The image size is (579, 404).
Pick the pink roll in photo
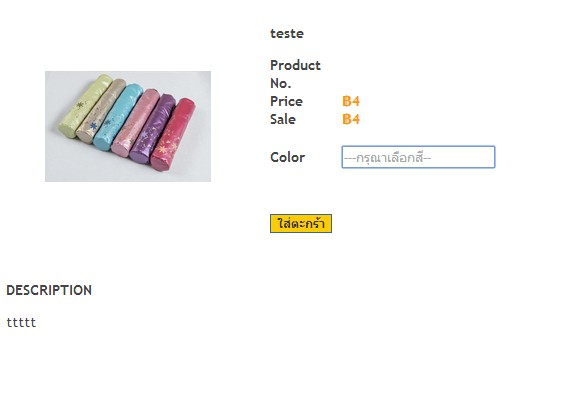pos(136,123)
